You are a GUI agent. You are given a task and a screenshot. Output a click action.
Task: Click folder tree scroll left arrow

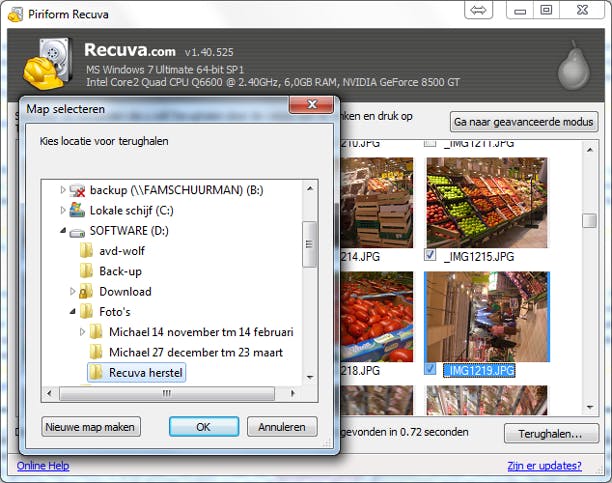point(49,393)
